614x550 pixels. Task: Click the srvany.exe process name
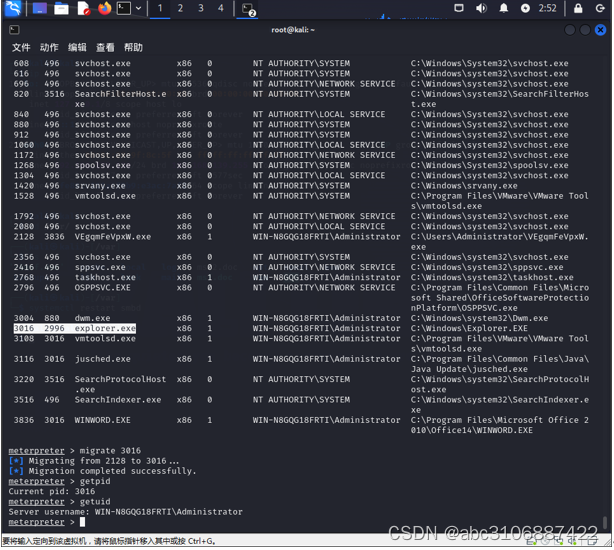(x=100, y=186)
